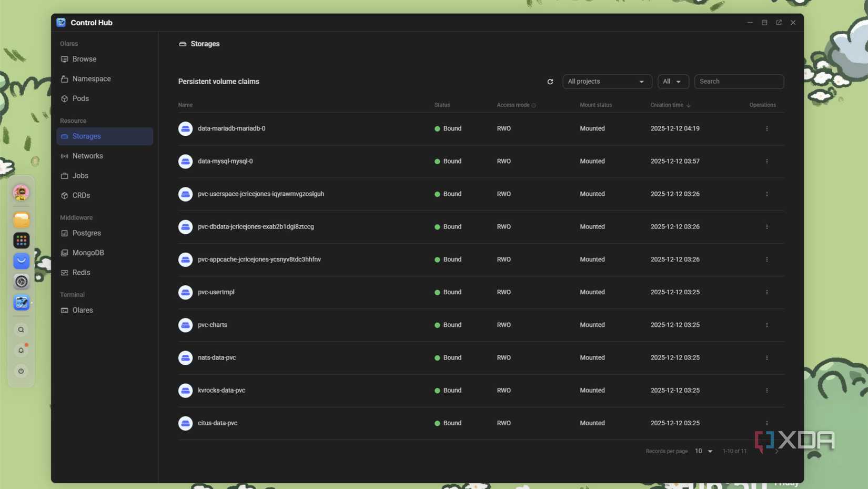Click Mounted status for pvc-usertmpl
The image size is (868, 489).
[x=592, y=292]
